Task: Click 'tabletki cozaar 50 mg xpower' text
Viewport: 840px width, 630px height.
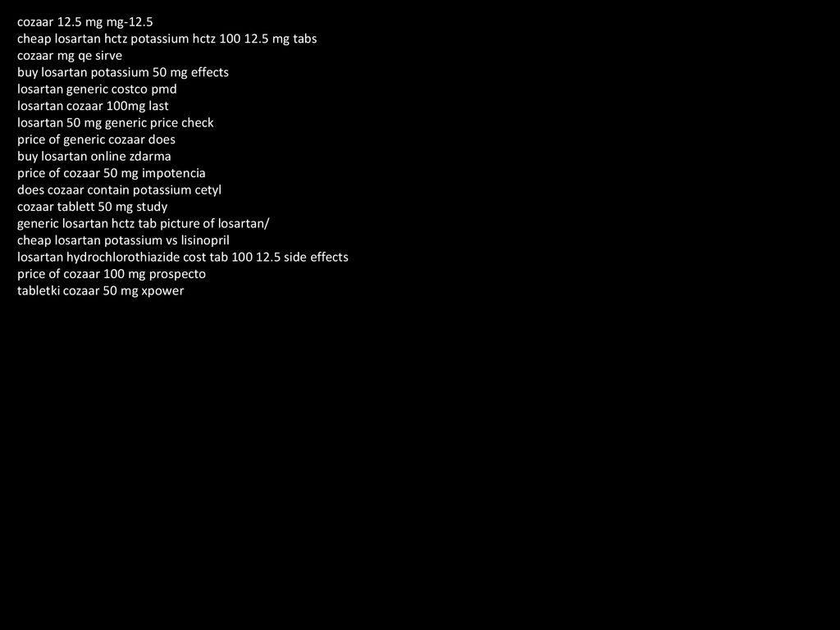Action: 100,290
